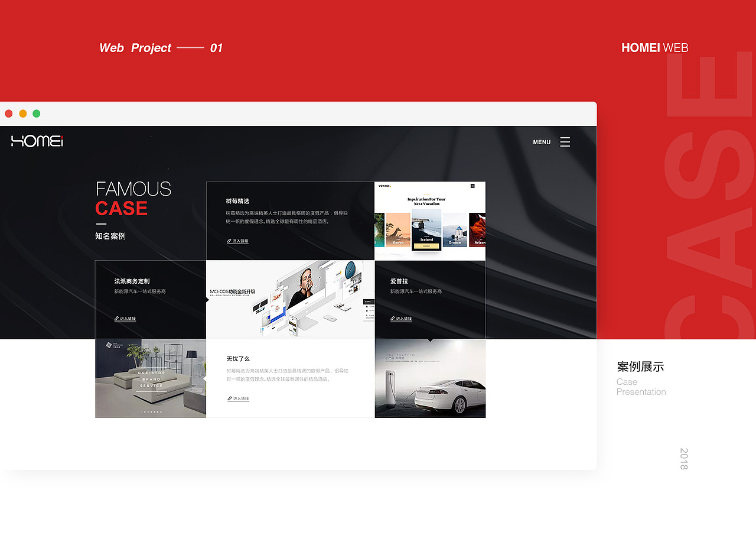This screenshot has height=535, width=756.
Task: Open the 进入链接 link under 无忧了么
Action: 238,399
